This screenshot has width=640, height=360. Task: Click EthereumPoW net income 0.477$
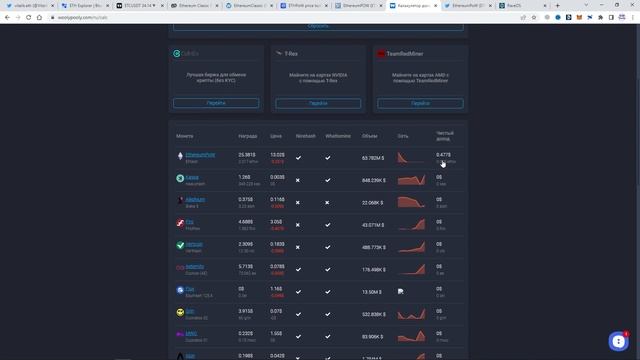coord(443,155)
